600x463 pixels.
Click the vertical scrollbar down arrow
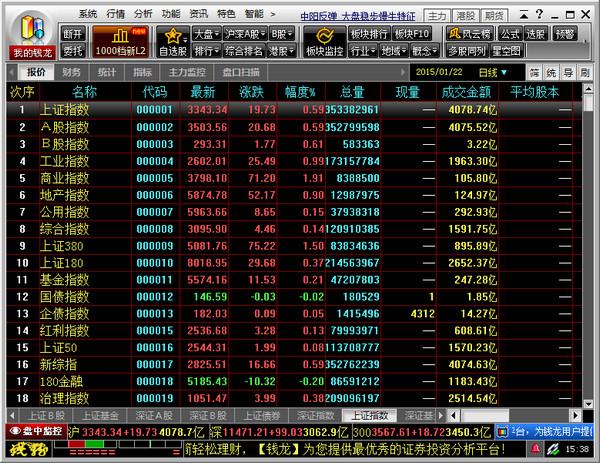click(x=587, y=403)
